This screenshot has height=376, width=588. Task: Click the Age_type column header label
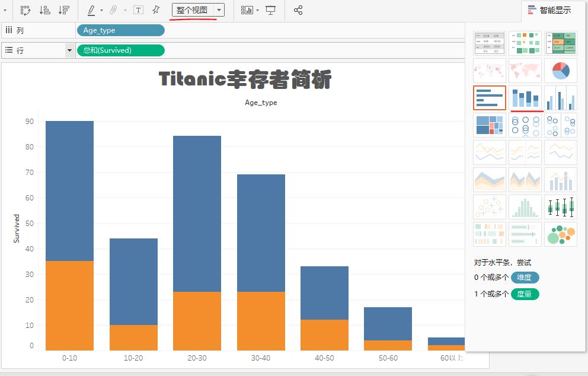click(261, 103)
